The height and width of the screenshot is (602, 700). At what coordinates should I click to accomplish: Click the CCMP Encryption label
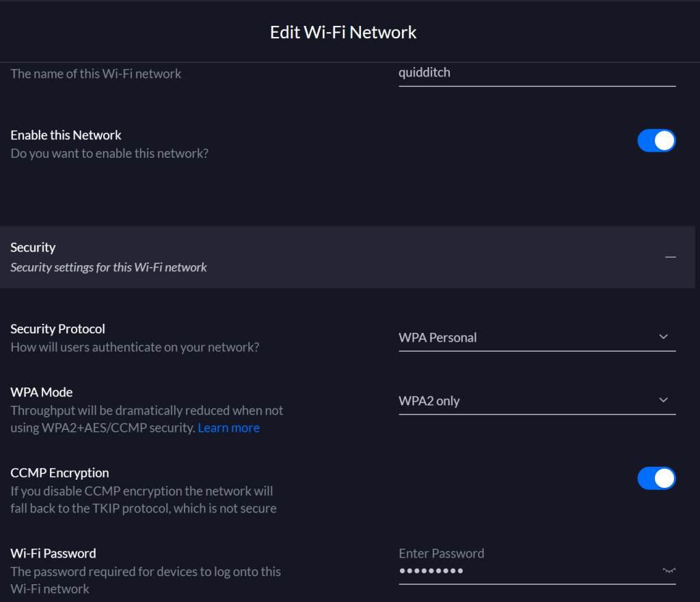59,473
